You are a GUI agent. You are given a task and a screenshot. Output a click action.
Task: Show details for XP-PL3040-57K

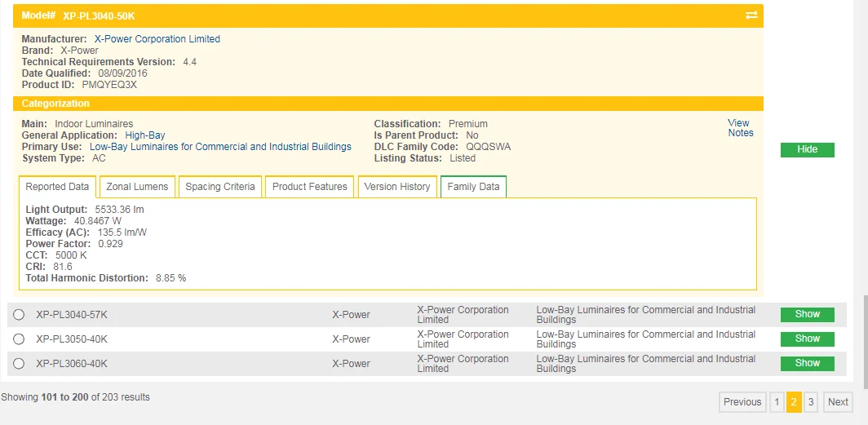click(807, 314)
